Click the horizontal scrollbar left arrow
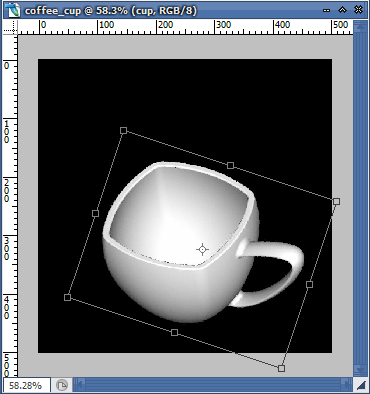The width and height of the screenshot is (370, 394). [79, 386]
